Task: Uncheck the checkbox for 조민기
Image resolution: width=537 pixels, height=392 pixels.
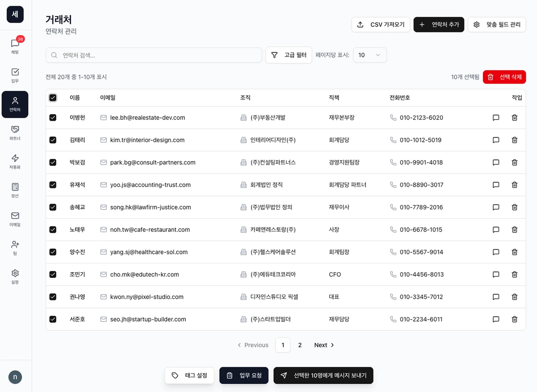Action: [x=53, y=274]
